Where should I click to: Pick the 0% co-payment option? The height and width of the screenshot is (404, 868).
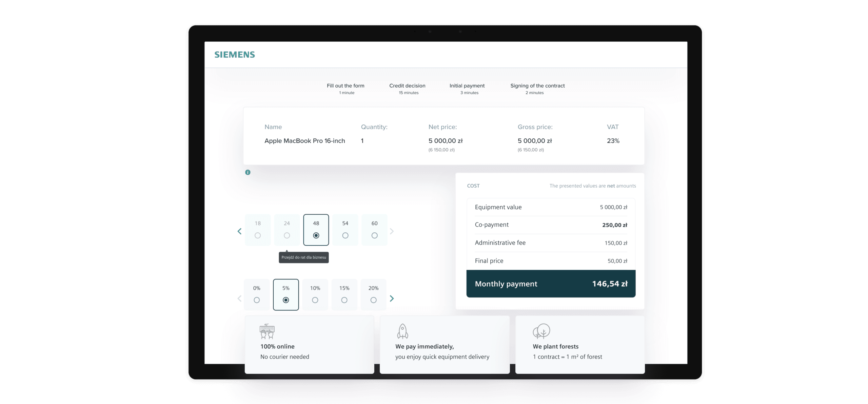(x=257, y=300)
